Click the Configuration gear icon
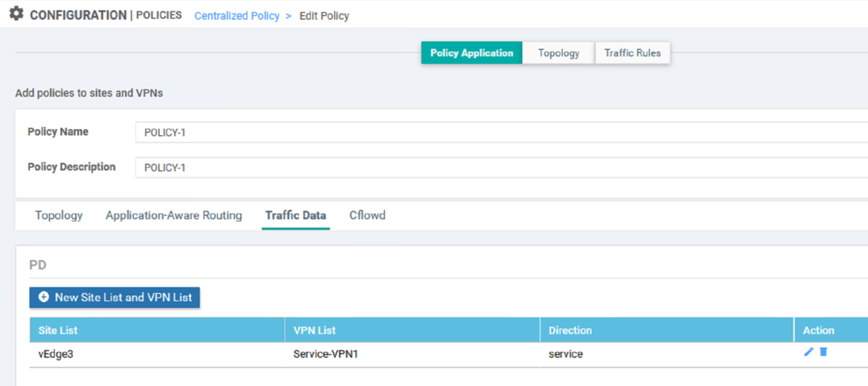Viewport: 868px width, 386px height. coord(16,13)
